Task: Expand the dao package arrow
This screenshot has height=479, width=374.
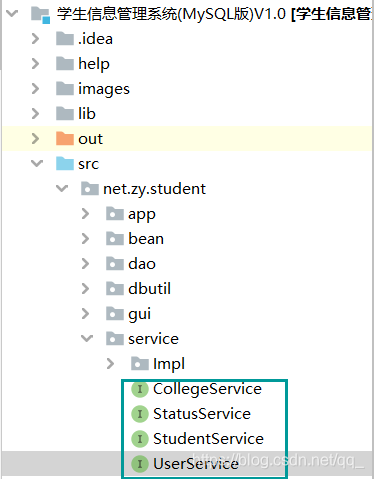Action: 86,264
